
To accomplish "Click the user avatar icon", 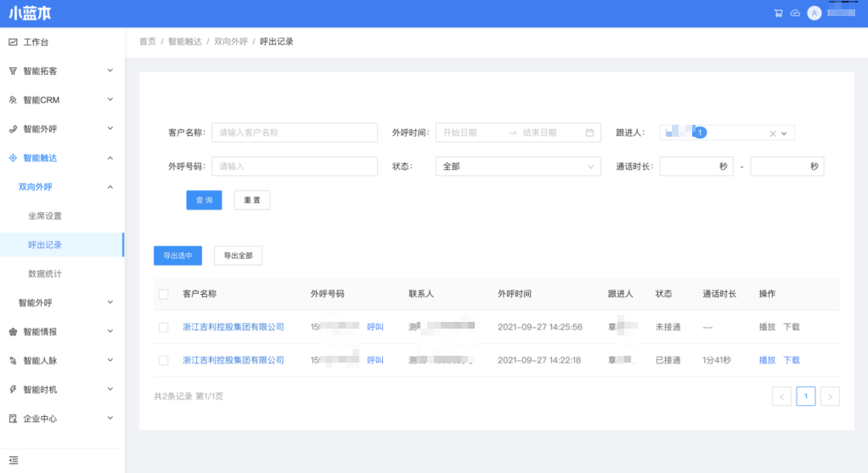I will [814, 14].
